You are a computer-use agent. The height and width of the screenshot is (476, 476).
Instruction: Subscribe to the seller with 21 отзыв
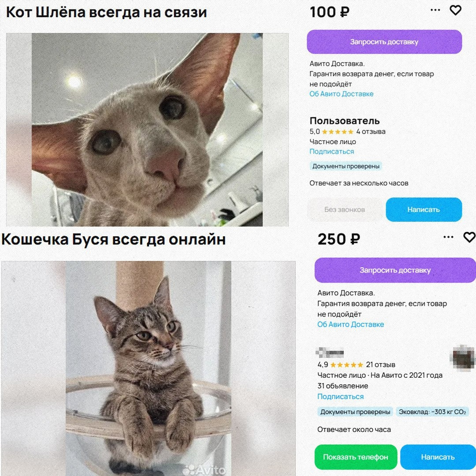click(x=340, y=397)
